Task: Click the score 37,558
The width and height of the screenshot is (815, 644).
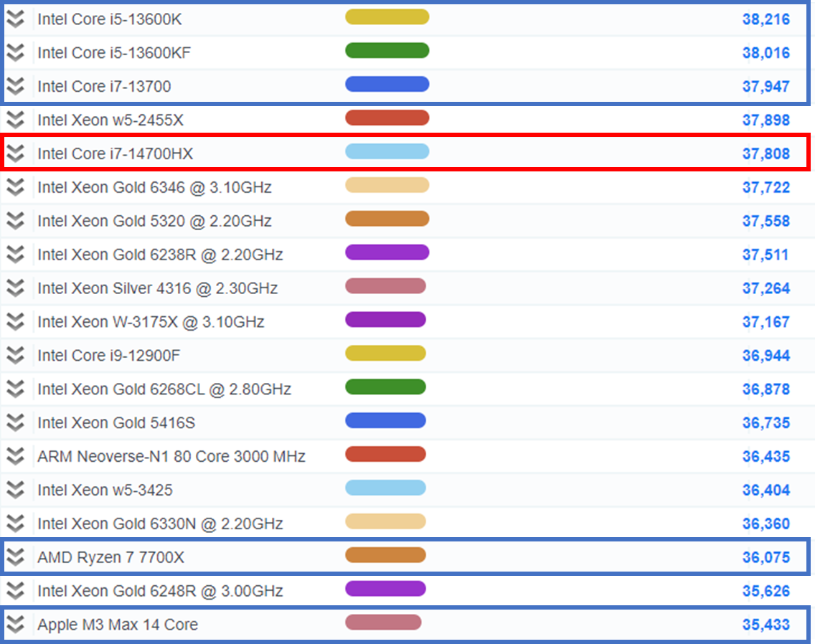Action: [766, 221]
